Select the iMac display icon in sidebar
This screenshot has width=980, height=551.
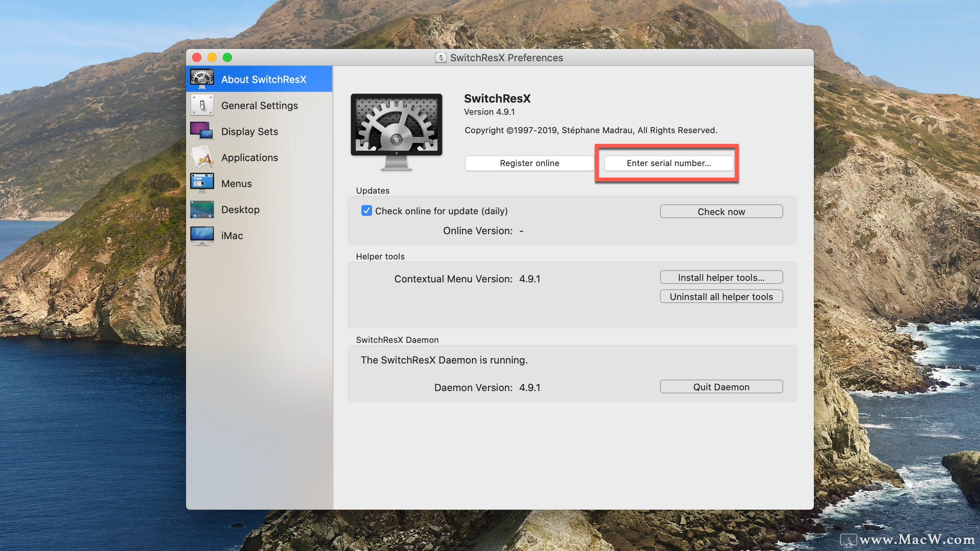click(x=203, y=235)
